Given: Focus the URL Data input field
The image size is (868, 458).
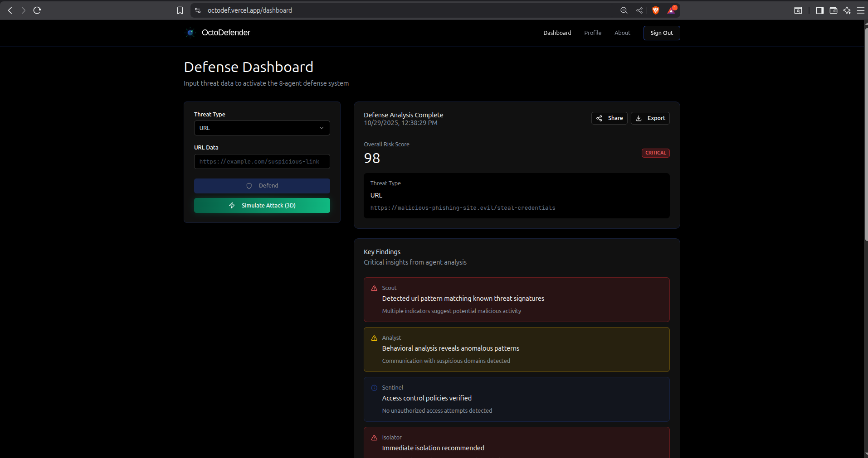Looking at the screenshot, I should pos(262,162).
